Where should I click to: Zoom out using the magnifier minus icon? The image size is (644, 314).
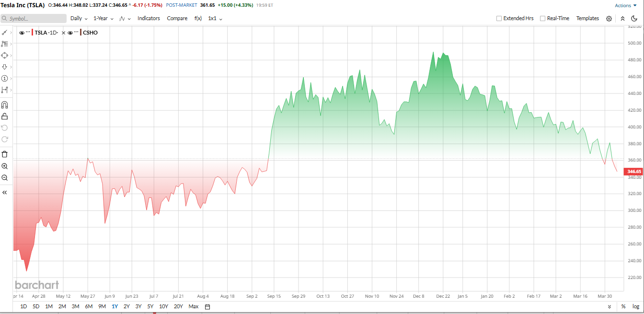pyautogui.click(x=5, y=178)
